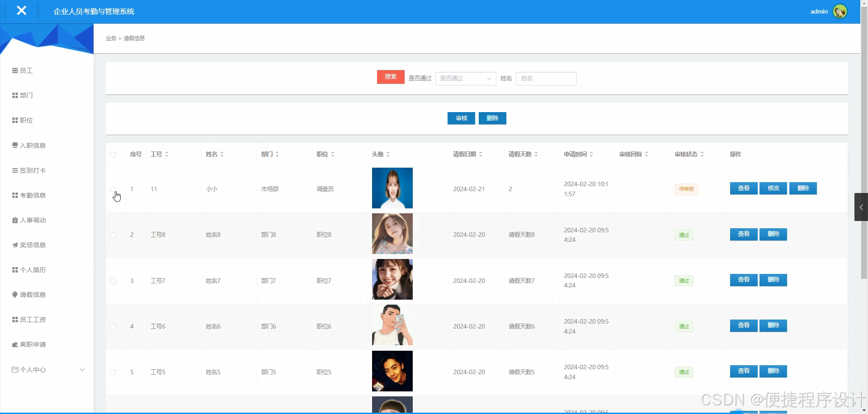The image size is (868, 414).
Task: Click the 审核 batch button
Action: (461, 118)
